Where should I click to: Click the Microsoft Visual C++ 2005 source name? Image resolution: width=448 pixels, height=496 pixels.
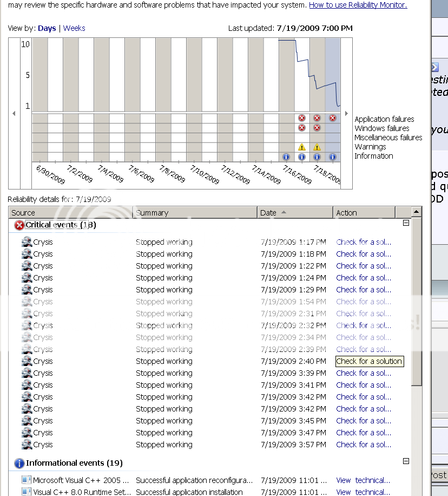(81, 480)
